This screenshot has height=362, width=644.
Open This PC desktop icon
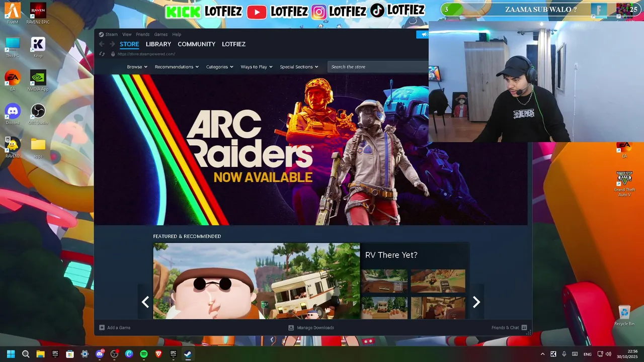(13, 47)
